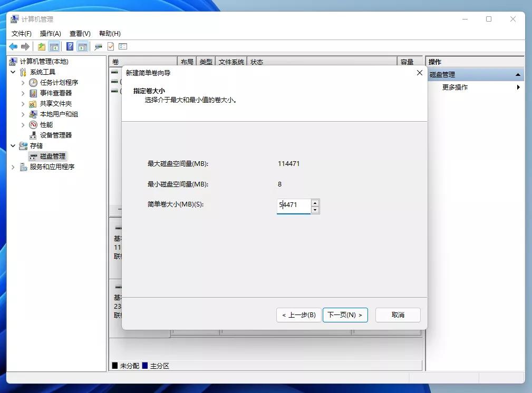Image resolution: width=532 pixels, height=393 pixels.
Task: Click the Forward navigation arrow
Action: [x=25, y=46]
